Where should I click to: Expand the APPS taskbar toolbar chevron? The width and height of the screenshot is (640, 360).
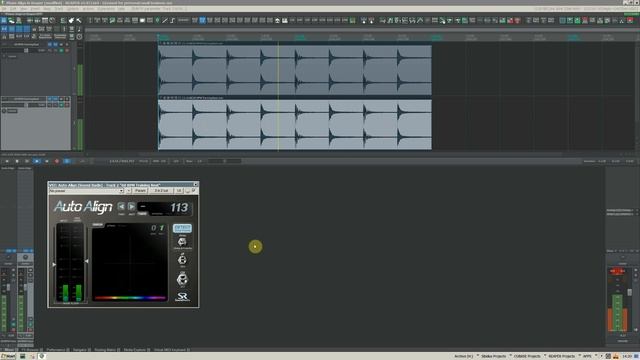(596, 356)
